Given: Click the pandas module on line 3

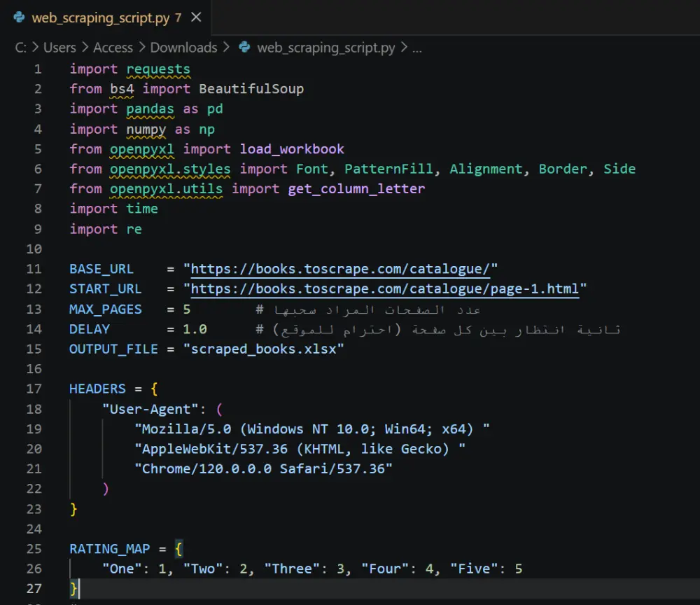Looking at the screenshot, I should click(150, 109).
